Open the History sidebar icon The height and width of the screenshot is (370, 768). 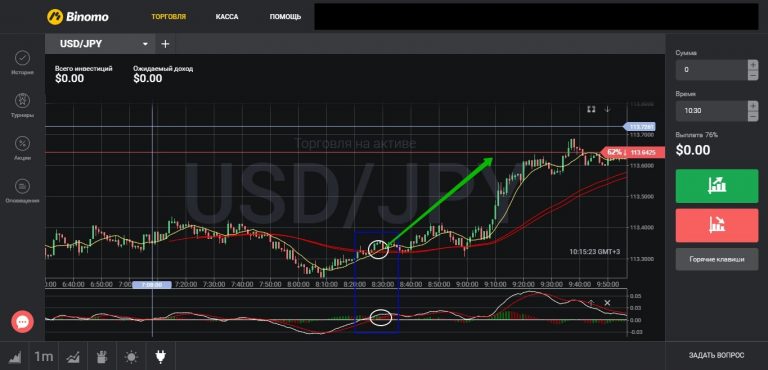pos(22,58)
